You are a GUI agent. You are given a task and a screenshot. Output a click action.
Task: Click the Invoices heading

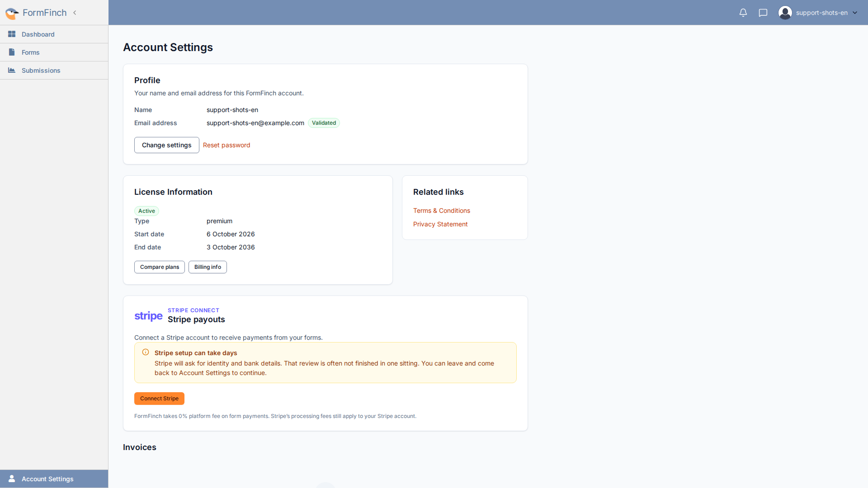tap(140, 447)
